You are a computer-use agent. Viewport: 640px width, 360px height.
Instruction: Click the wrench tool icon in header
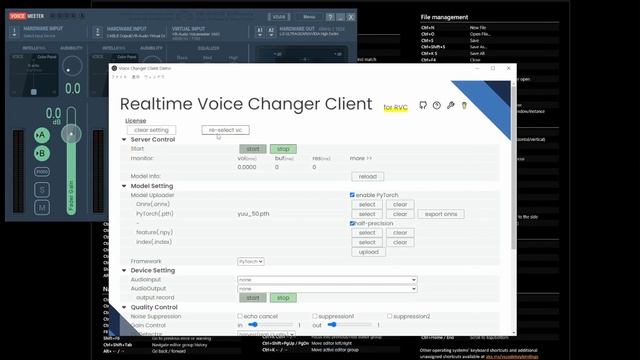[x=451, y=105]
